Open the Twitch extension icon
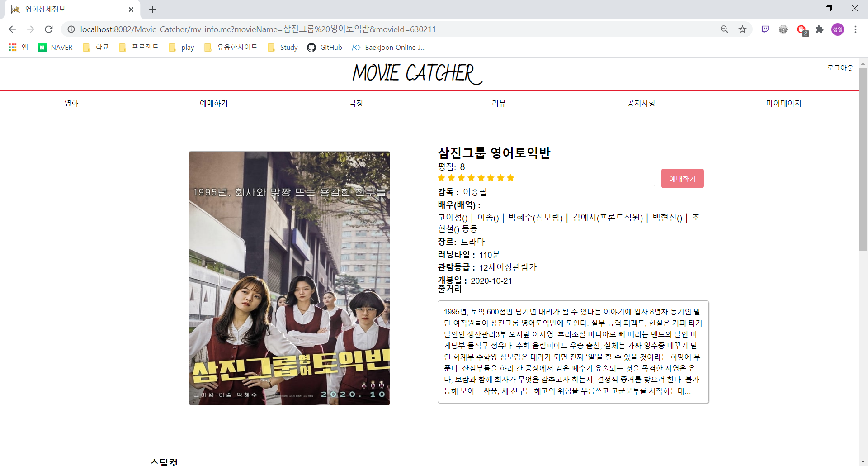Screen dimensions: 868x466 pos(764,29)
